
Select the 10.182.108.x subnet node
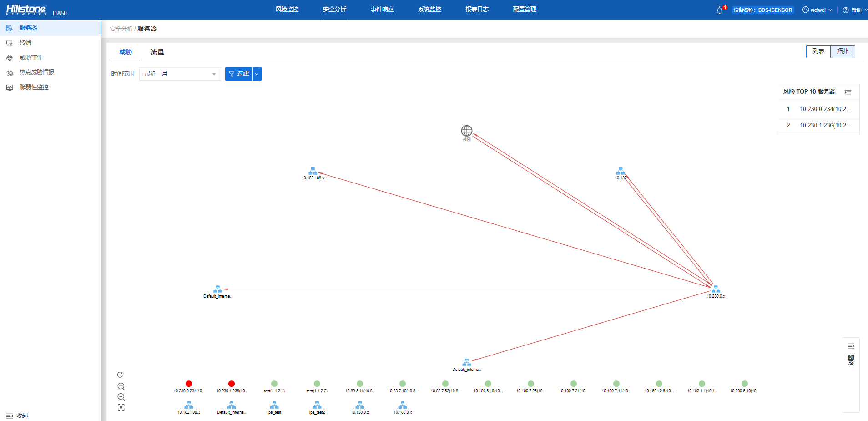313,171
